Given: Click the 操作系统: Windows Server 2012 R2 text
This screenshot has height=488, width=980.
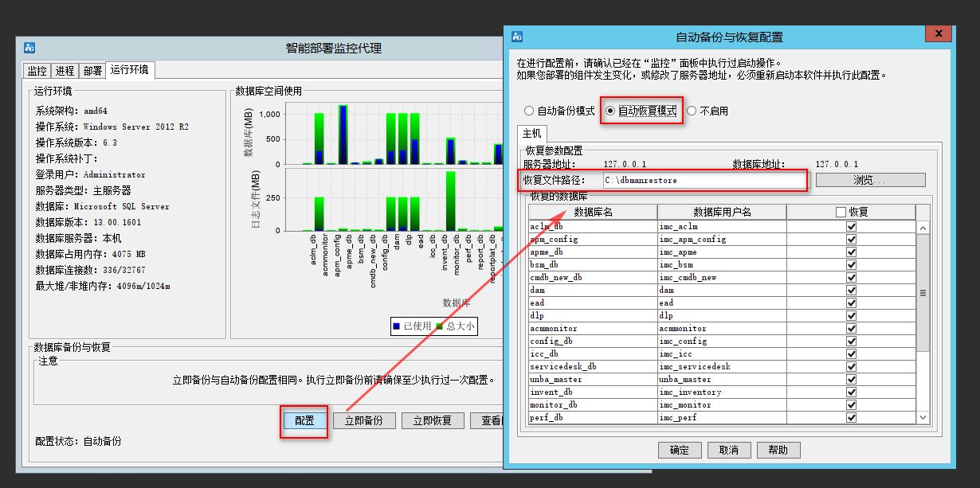Looking at the screenshot, I should point(112,127).
